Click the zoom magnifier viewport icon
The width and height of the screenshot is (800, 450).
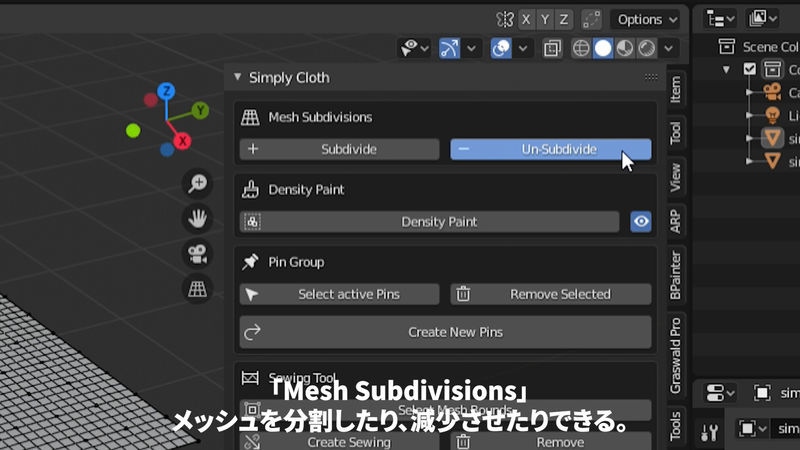pyautogui.click(x=197, y=183)
